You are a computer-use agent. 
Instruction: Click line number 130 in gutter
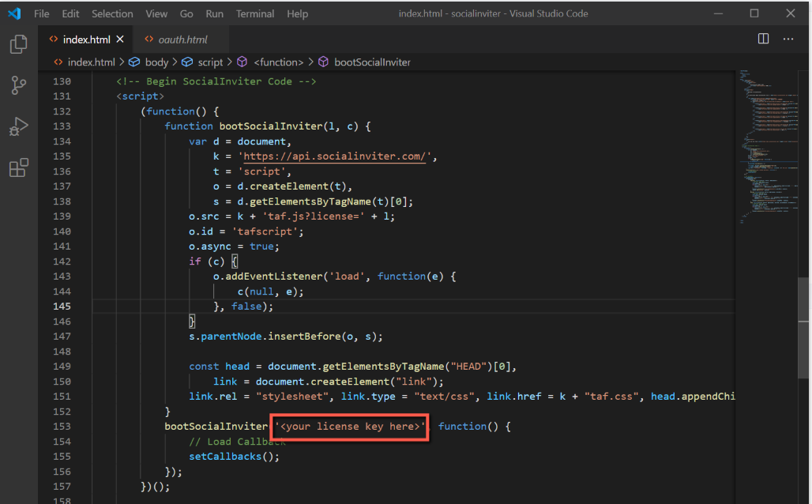pos(62,81)
